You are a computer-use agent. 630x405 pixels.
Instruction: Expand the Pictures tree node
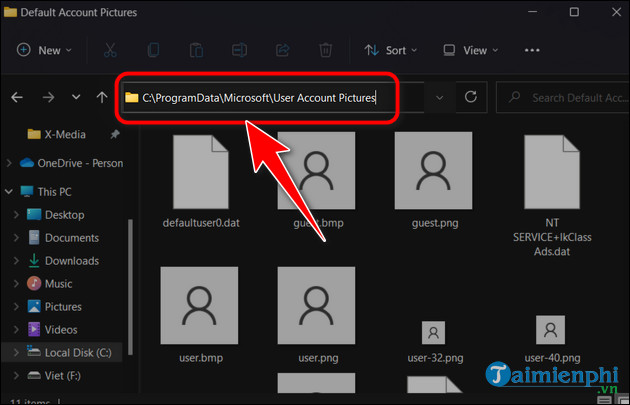16,307
